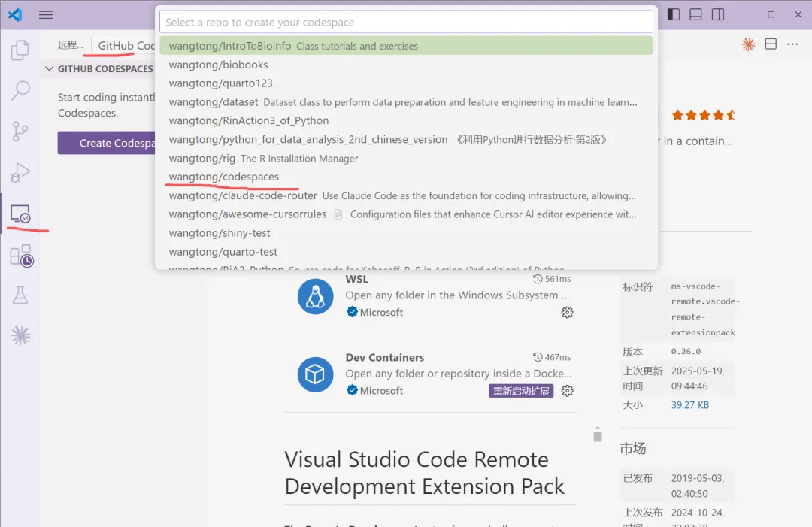Click the 0.26.0 version value
This screenshot has height=527, width=812.
pos(686,351)
